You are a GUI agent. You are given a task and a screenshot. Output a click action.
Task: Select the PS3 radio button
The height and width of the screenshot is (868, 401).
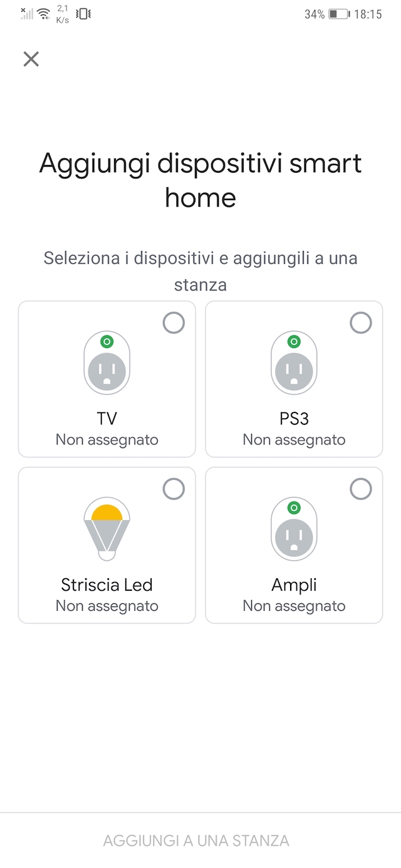(x=360, y=323)
